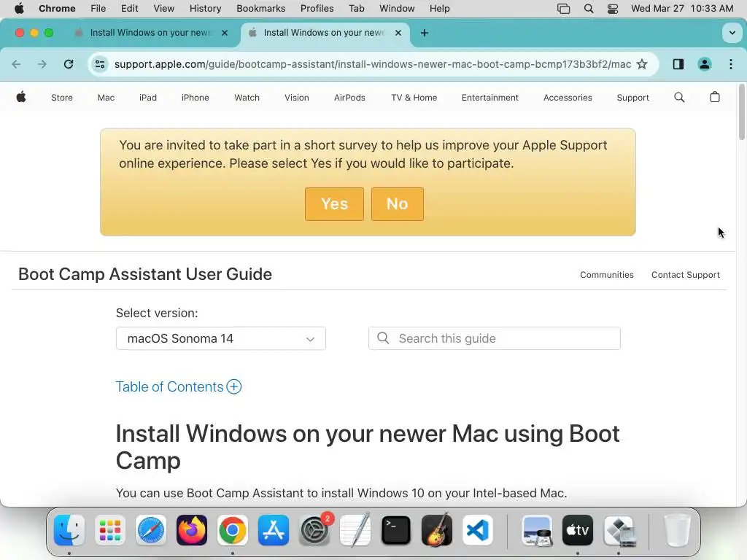Click the Chrome icon in the Dock

coord(233,530)
